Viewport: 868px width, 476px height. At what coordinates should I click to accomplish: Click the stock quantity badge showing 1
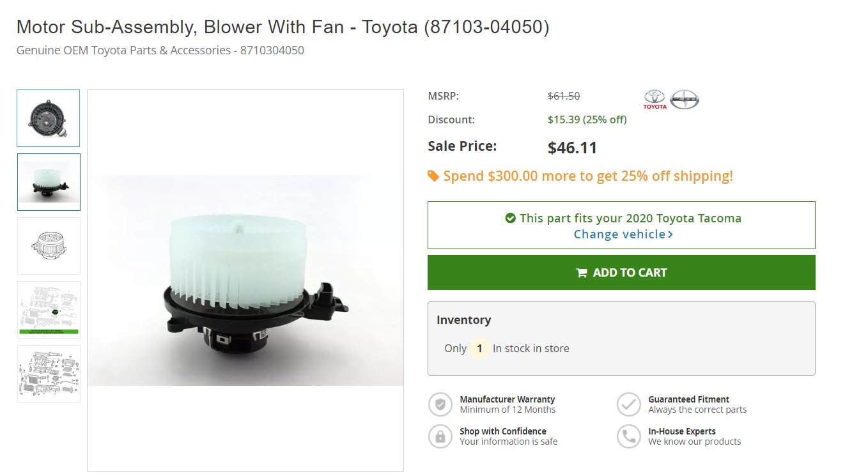479,349
